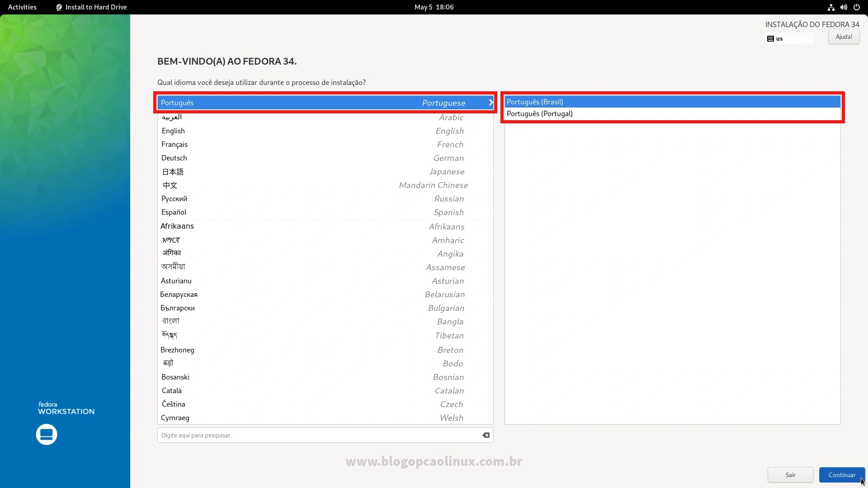The height and width of the screenshot is (488, 868).
Task: Select Español in the language list
Action: [x=325, y=212]
